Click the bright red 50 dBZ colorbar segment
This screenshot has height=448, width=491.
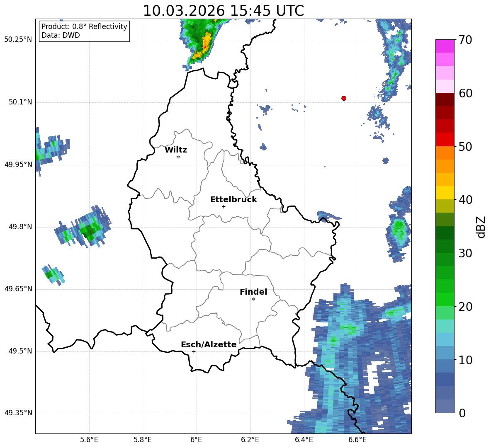coord(445,140)
